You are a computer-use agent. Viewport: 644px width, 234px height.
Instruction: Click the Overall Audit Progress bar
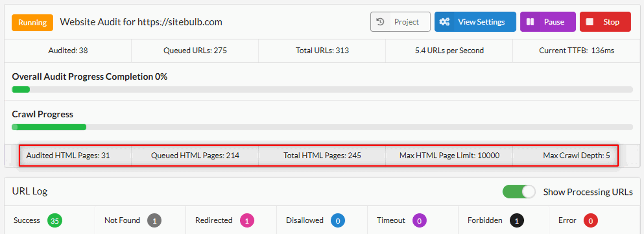coord(322,90)
